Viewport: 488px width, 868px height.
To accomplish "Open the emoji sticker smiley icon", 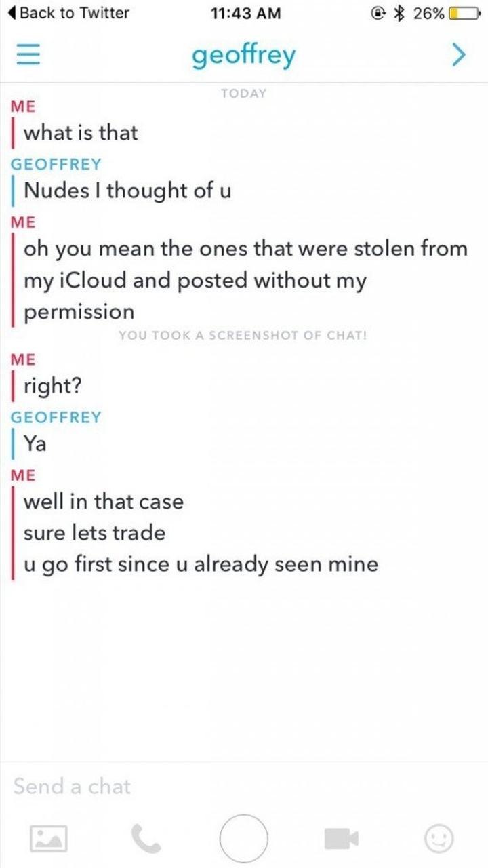I will pyautogui.click(x=439, y=839).
